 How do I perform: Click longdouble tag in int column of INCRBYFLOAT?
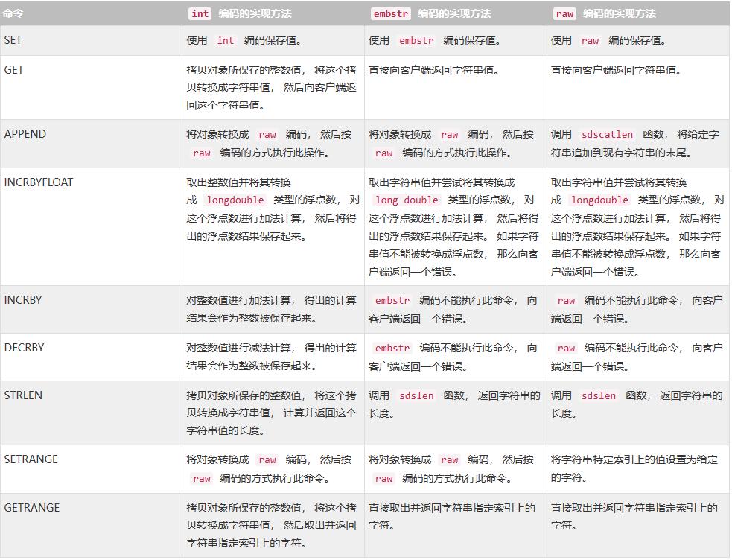[235, 200]
